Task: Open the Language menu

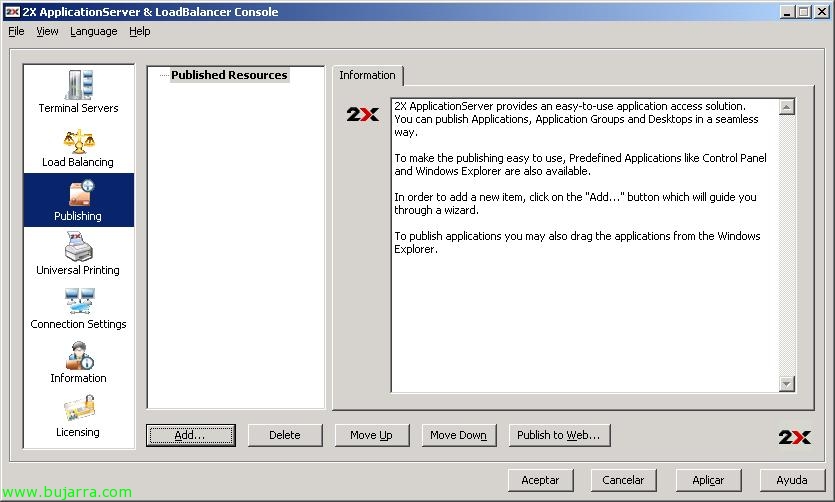Action: pyautogui.click(x=94, y=31)
